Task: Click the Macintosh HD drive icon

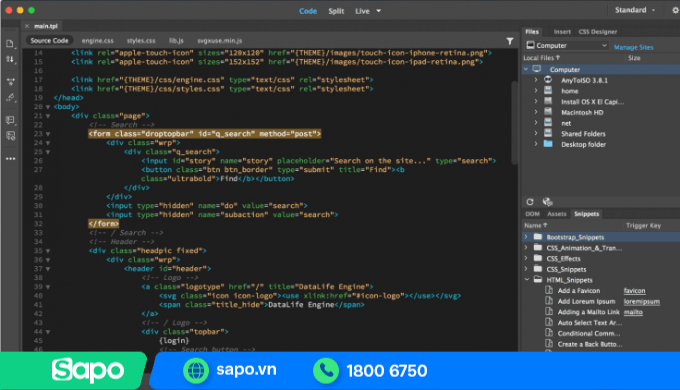Action: click(x=548, y=112)
